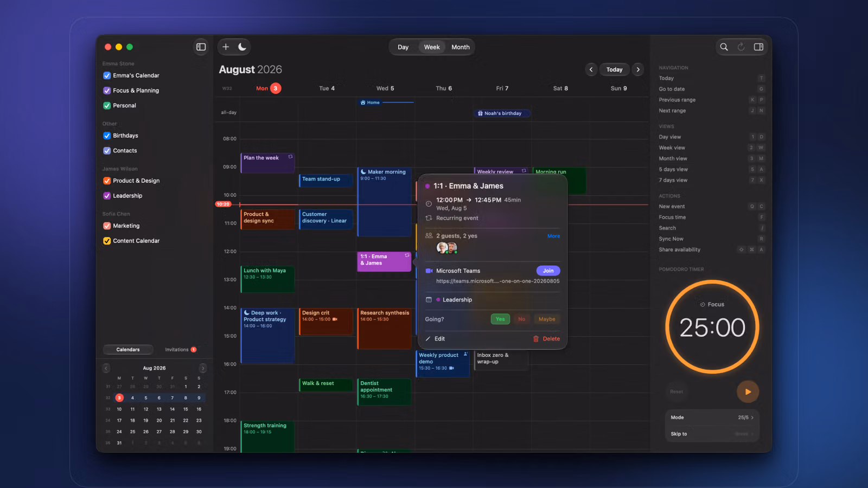Open search with the magnifier icon
This screenshot has height=488, width=868.
[724, 47]
